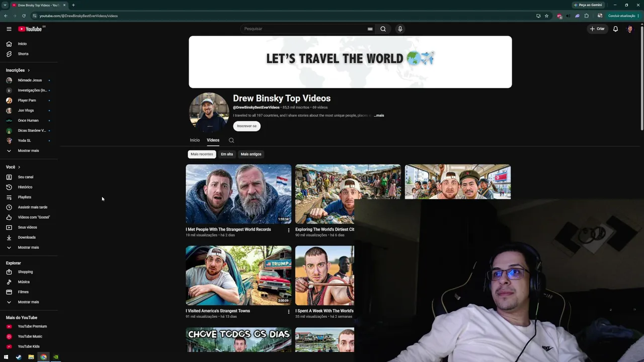This screenshot has height=362, width=644.
Task: Reload the page in Chrome
Action: click(24, 16)
